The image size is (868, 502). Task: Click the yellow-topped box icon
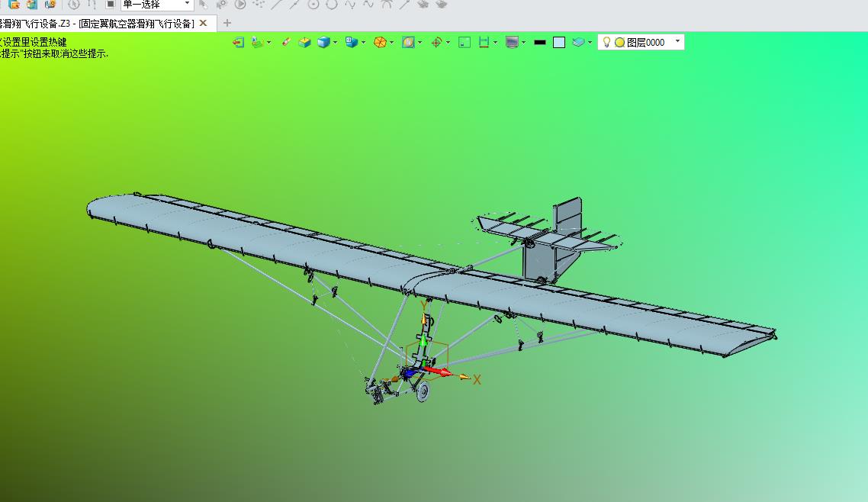304,43
